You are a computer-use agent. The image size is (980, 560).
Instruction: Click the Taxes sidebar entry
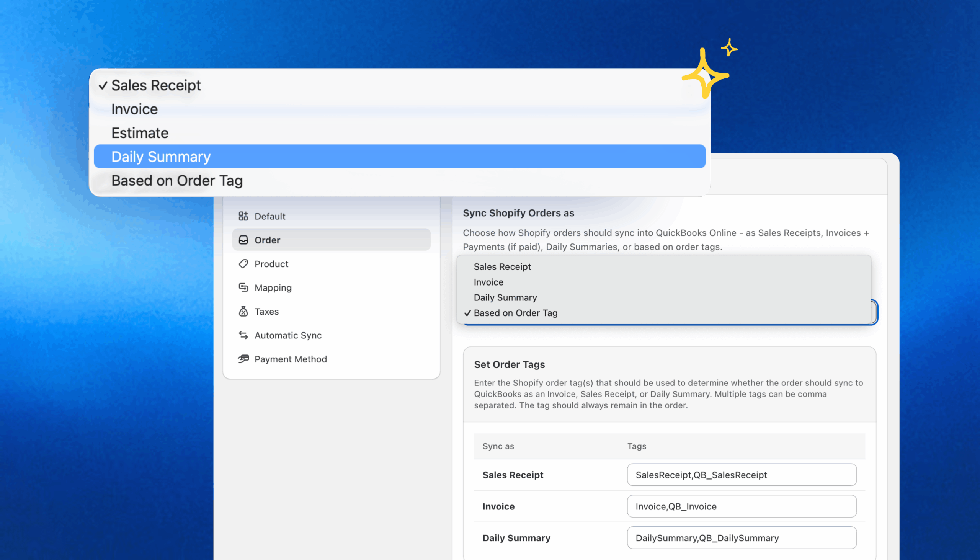(266, 312)
